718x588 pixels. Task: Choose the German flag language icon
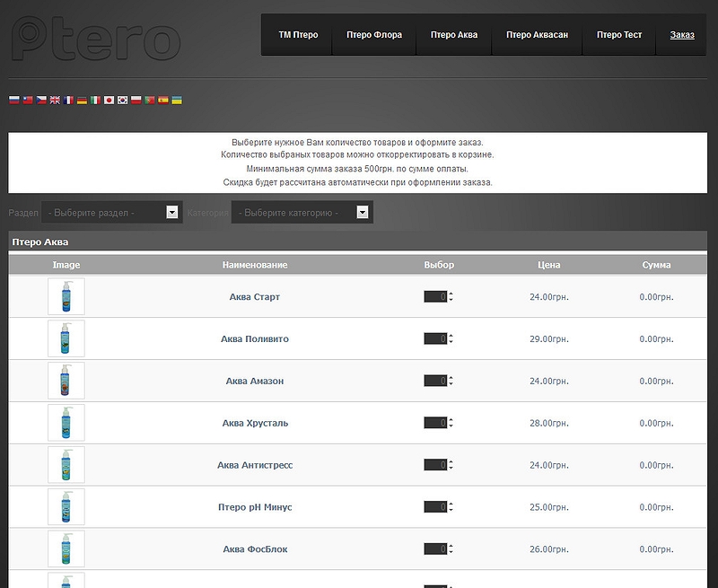82,101
